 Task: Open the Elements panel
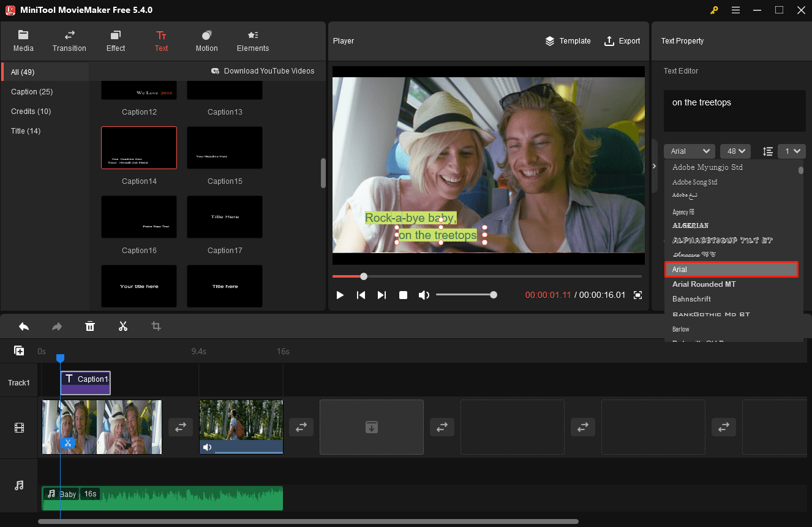tap(252, 40)
